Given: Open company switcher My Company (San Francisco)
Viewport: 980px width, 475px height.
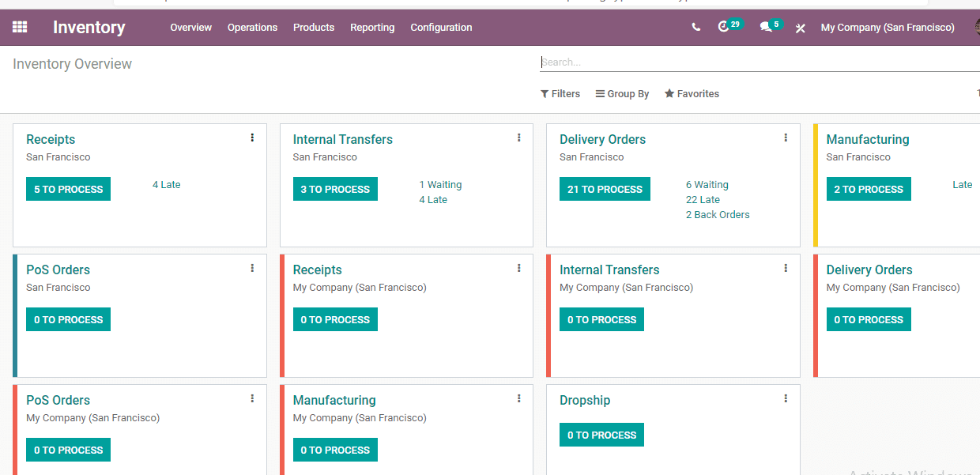Looking at the screenshot, I should (888, 27).
